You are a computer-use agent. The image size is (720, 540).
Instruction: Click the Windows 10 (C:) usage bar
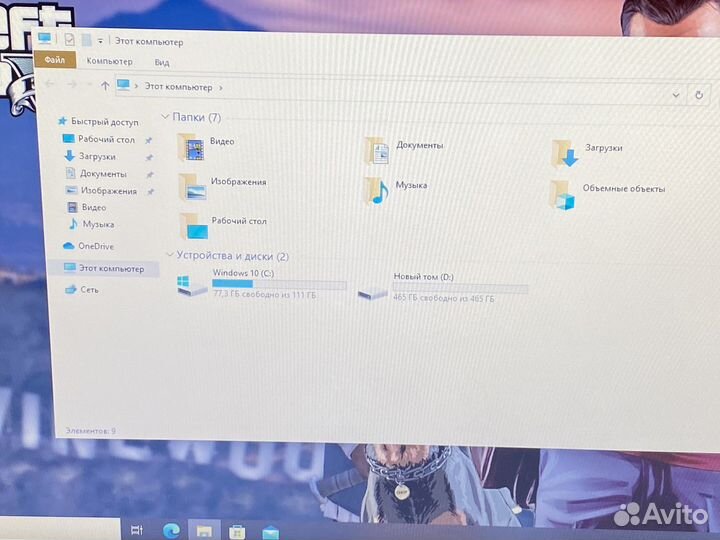coord(279,284)
